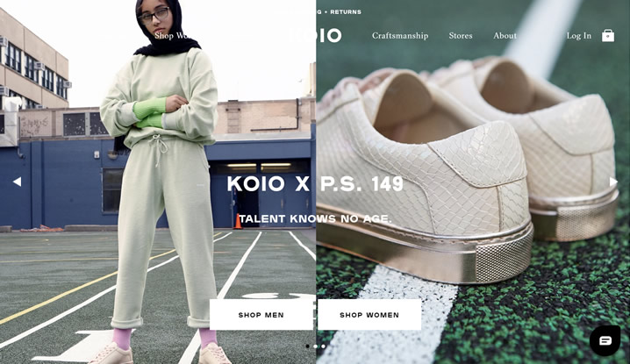Select the second carousel dot
Screen dimensions: 630x364
(x=315, y=346)
